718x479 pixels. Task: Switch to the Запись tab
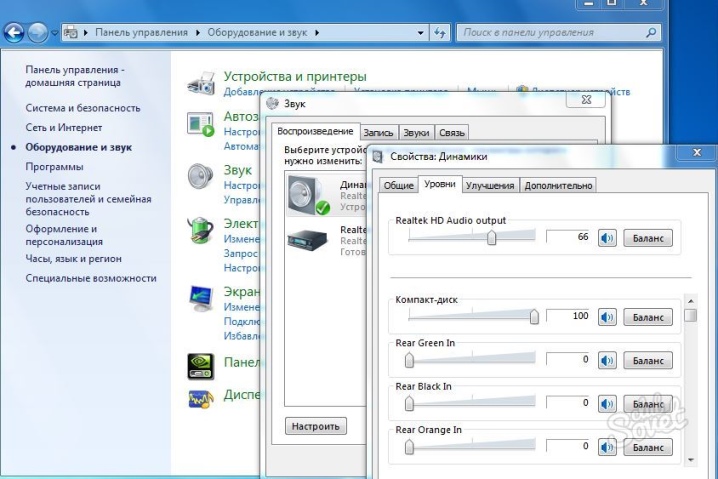(378, 133)
